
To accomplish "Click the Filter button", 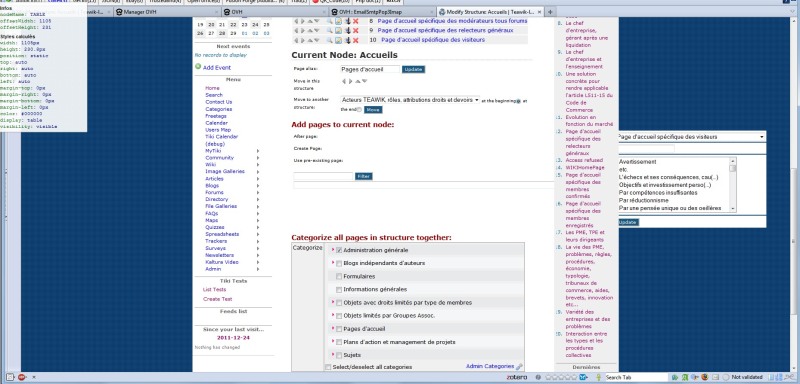I will [363, 176].
